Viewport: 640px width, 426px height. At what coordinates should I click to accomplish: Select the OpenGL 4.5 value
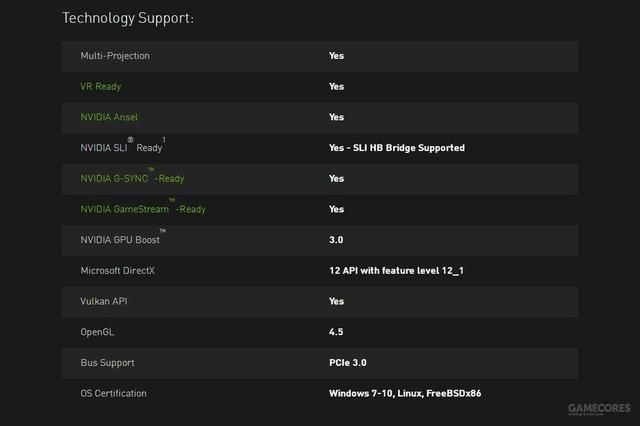(336, 332)
